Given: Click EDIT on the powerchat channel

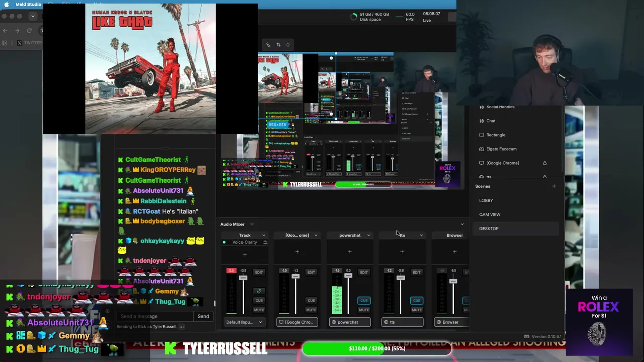Looking at the screenshot, I should coord(364,272).
